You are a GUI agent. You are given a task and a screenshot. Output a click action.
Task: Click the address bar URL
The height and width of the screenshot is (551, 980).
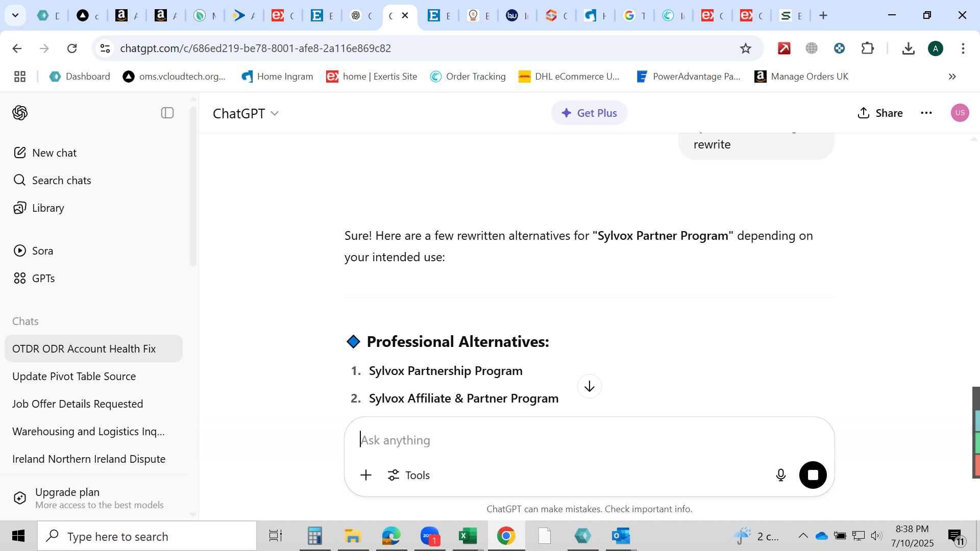click(255, 48)
